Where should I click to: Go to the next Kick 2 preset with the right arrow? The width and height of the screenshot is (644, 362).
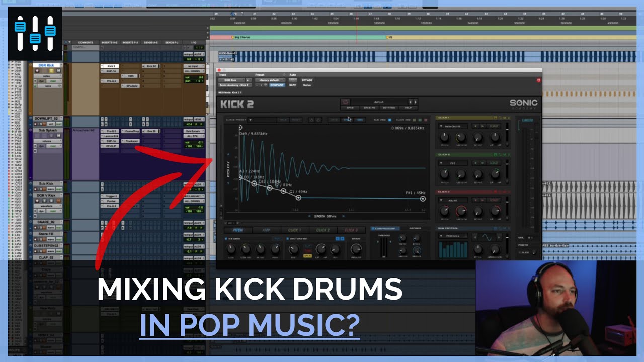415,102
